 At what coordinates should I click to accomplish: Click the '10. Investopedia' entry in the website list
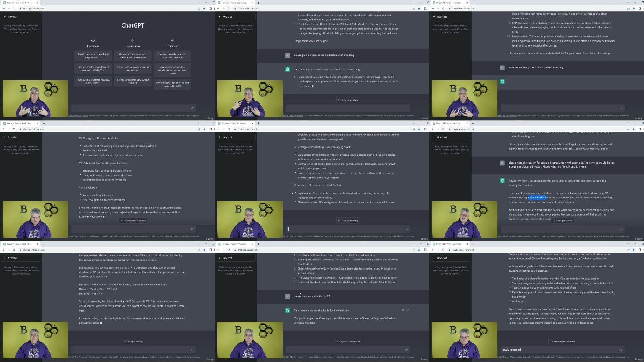(561, 41)
